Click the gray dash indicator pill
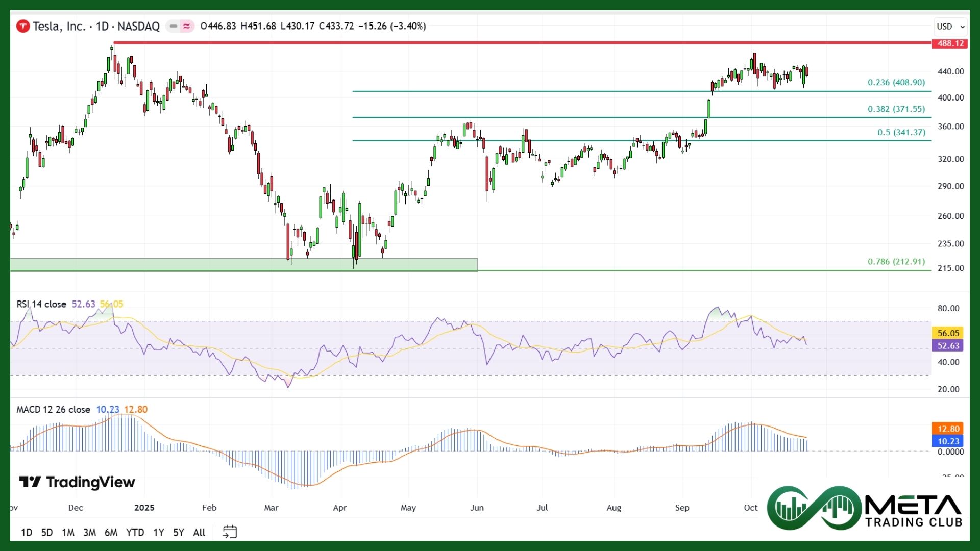The width and height of the screenshot is (980, 551). coord(174,26)
